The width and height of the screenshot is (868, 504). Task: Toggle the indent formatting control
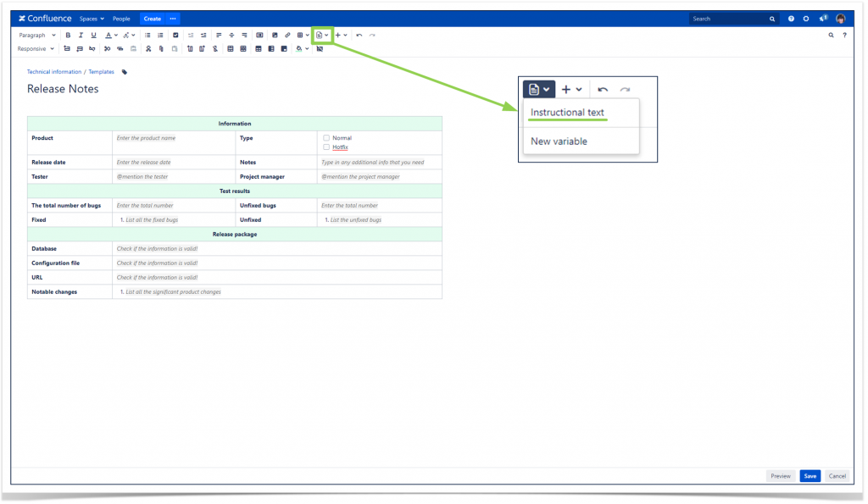tap(203, 35)
